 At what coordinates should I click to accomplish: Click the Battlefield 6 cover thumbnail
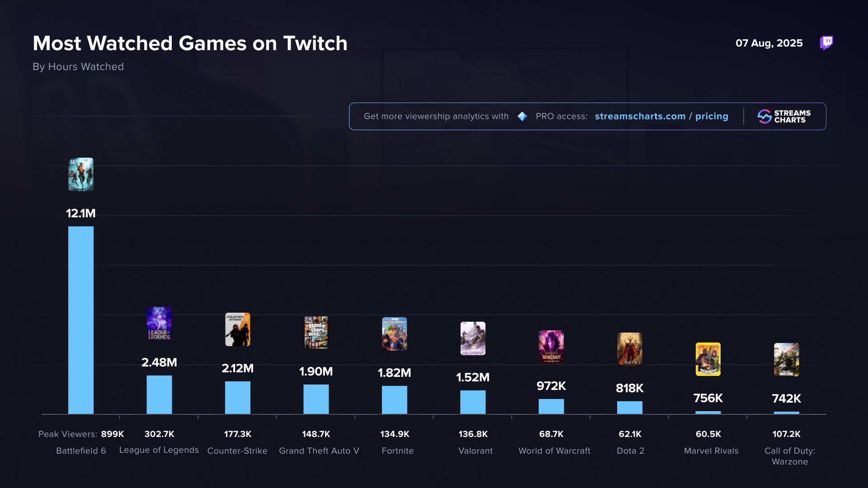pyautogui.click(x=81, y=174)
